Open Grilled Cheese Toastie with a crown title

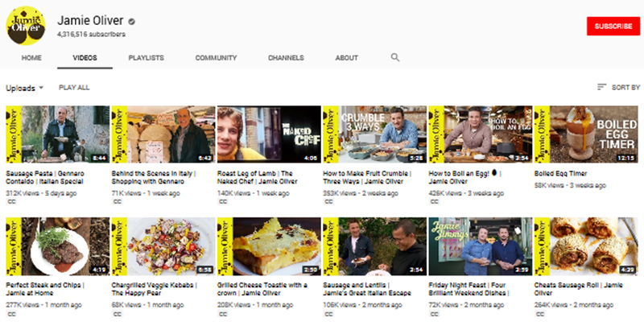click(262, 289)
